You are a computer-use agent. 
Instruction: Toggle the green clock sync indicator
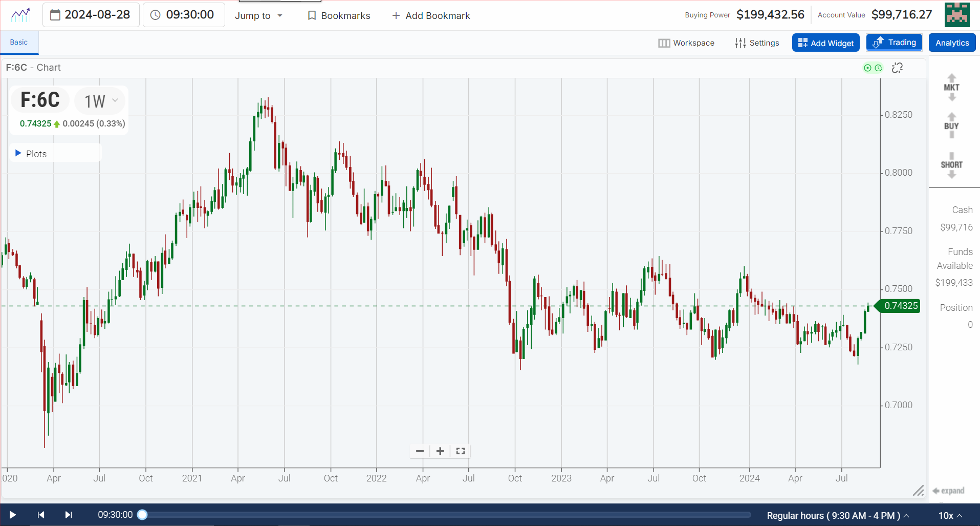pyautogui.click(x=878, y=67)
